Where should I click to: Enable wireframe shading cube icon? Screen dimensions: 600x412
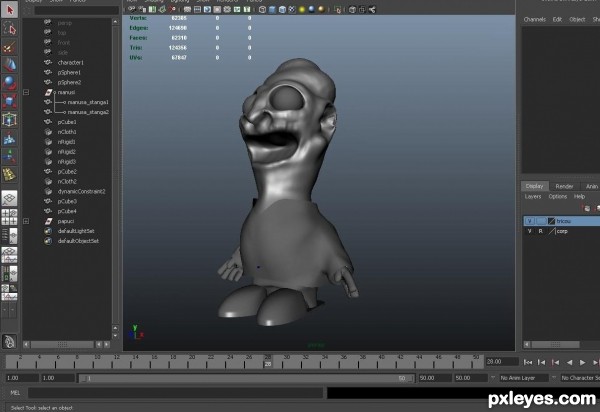(x=262, y=9)
